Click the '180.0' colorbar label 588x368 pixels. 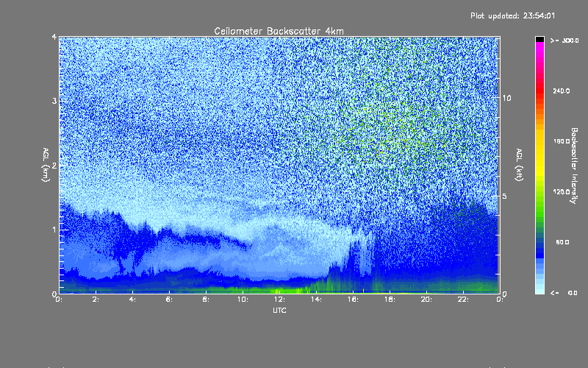pos(562,141)
